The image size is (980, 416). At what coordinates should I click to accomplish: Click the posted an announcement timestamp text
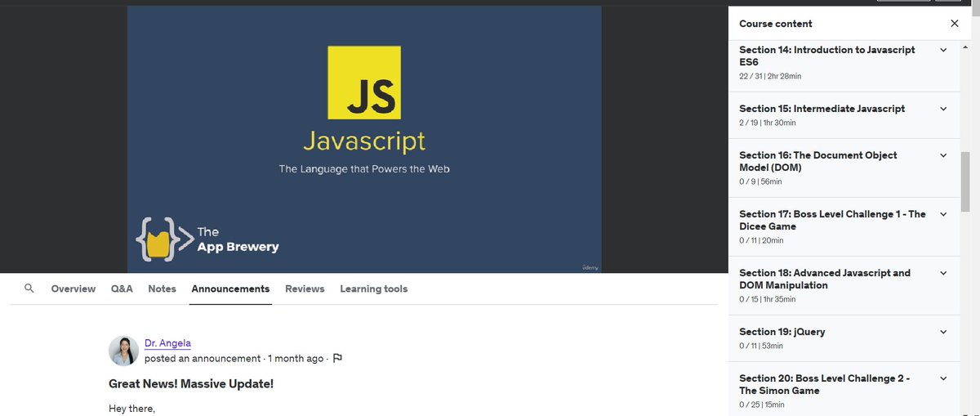[234, 358]
